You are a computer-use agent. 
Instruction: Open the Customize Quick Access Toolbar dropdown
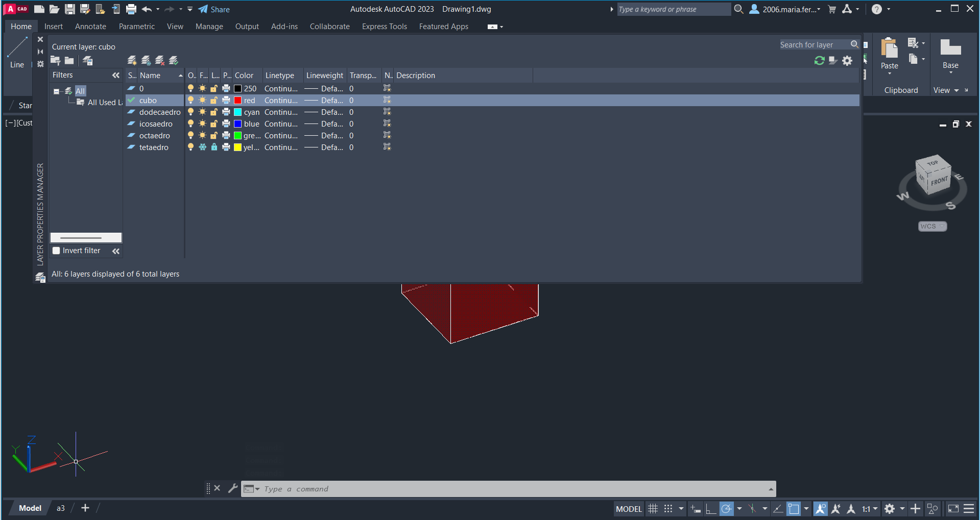tap(190, 9)
